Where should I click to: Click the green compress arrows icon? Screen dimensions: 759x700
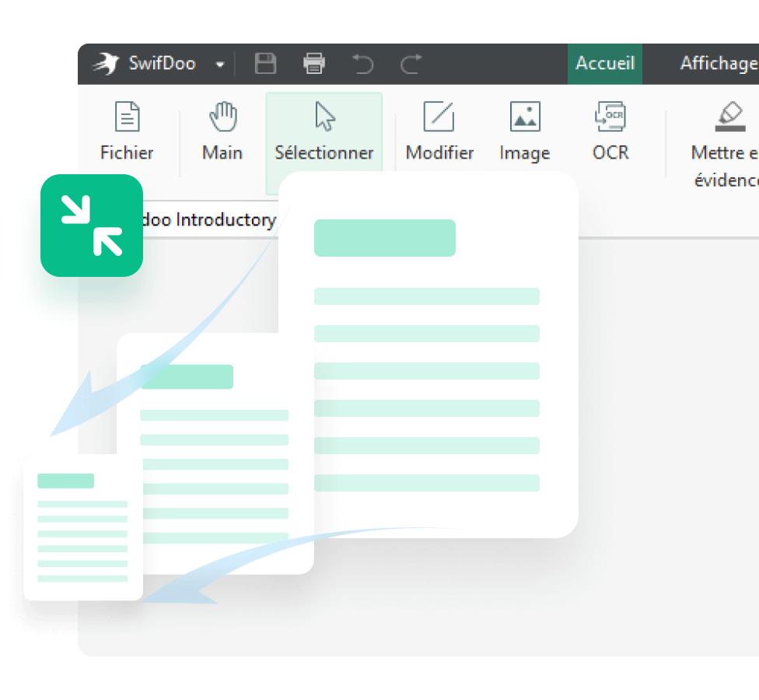(92, 226)
